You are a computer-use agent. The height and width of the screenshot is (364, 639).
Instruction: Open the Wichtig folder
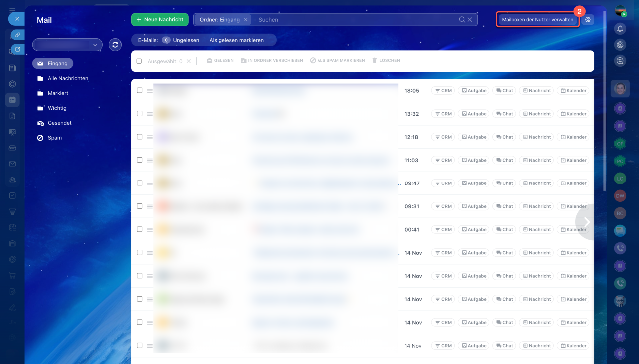coord(52,108)
